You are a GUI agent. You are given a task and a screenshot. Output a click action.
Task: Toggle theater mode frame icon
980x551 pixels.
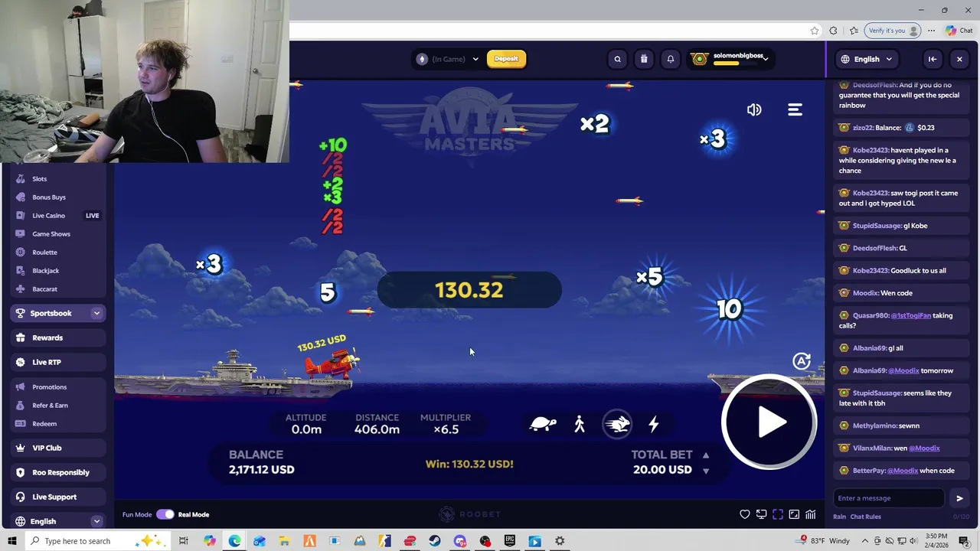point(794,514)
